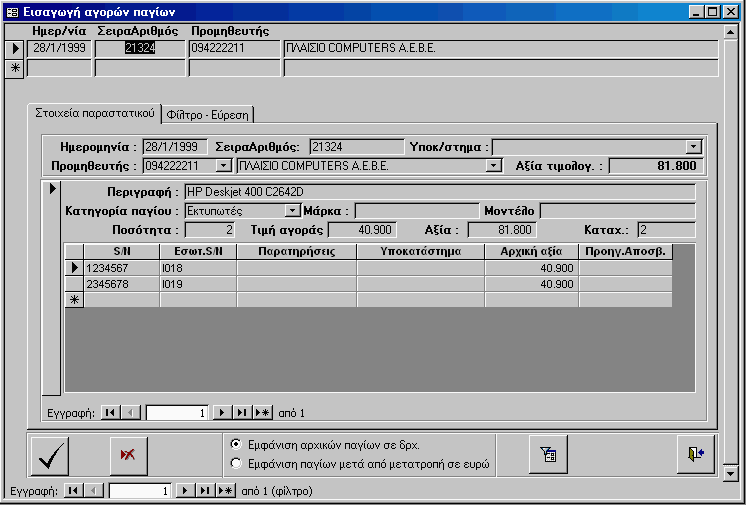Go to next record in inner navigator
Image resolution: width=746 pixels, height=505 pixels.
(x=220, y=412)
